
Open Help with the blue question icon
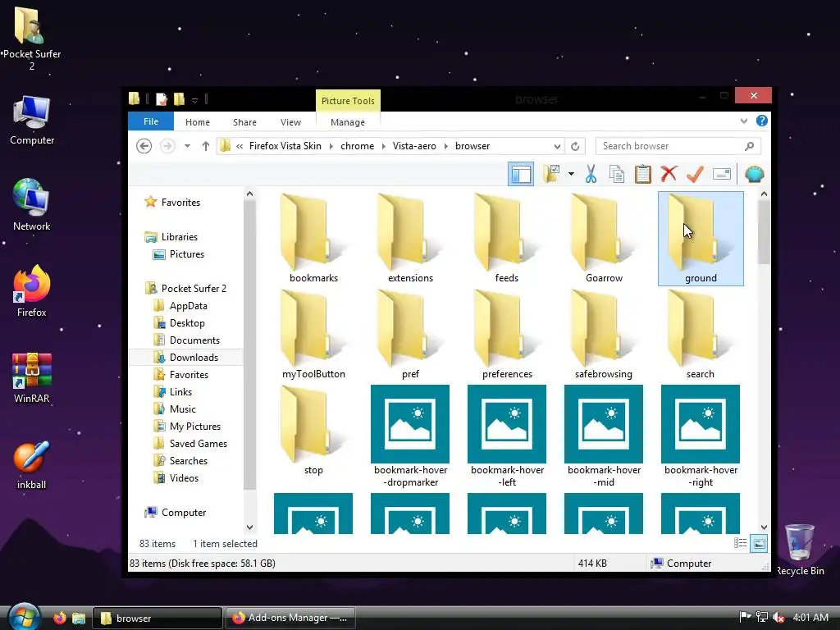coord(762,121)
